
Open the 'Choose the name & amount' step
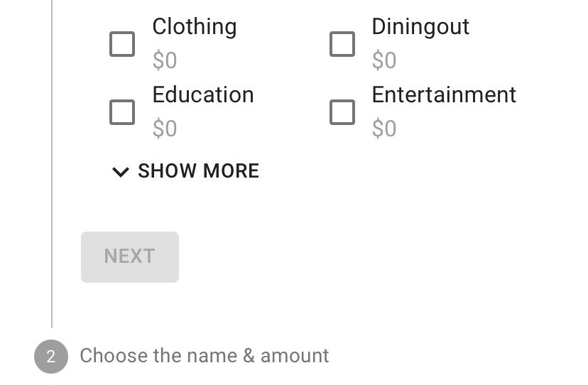pos(204,356)
